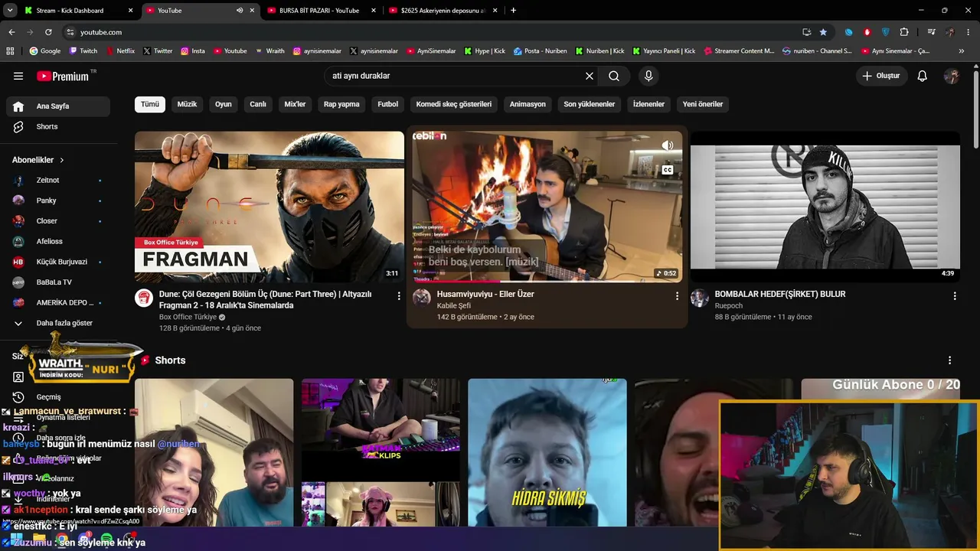This screenshot has width=980, height=551.
Task: Open the YouTube hamburger guide menu
Action: tap(18, 76)
